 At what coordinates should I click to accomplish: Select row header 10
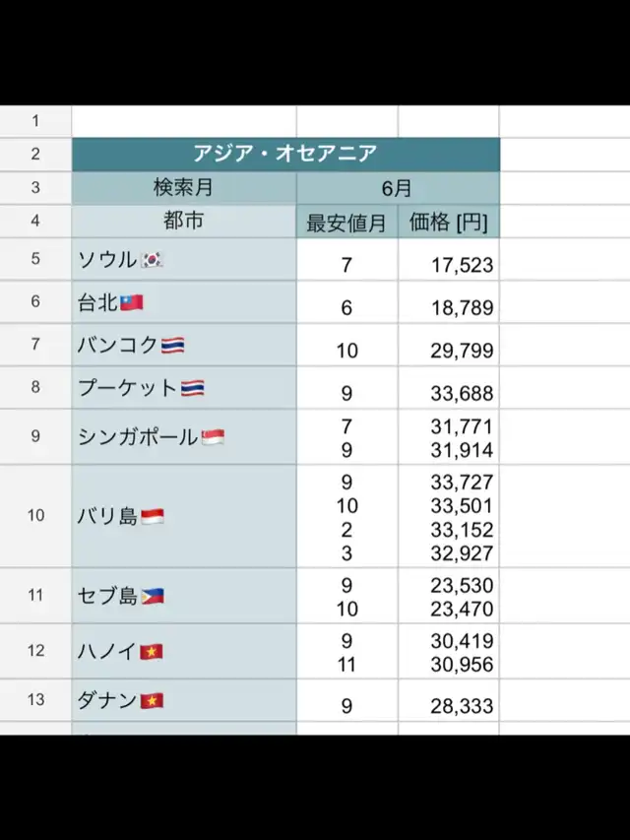coord(35,515)
